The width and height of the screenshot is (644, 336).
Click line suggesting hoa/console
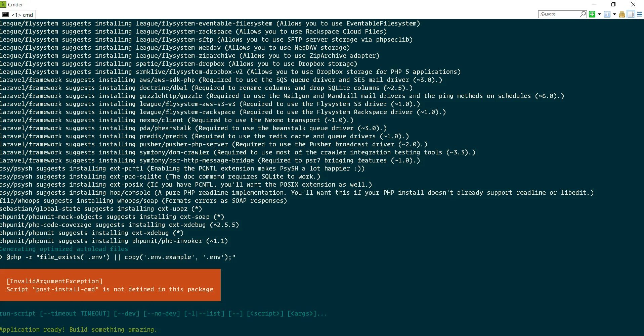point(297,193)
